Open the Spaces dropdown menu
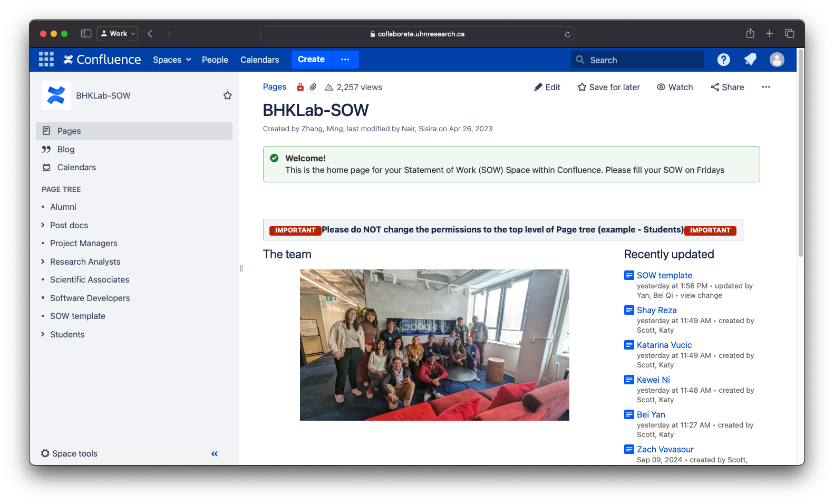This screenshot has height=504, width=834. tap(172, 60)
